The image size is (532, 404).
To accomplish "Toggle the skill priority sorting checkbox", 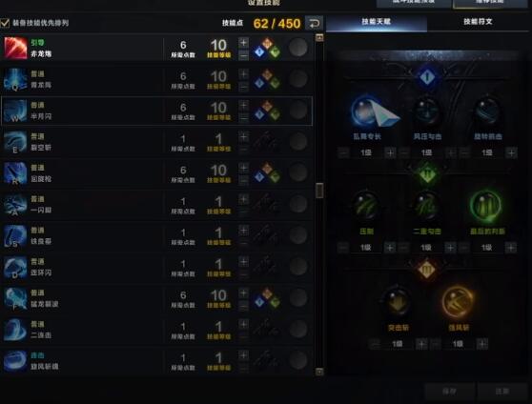I will point(5,23).
